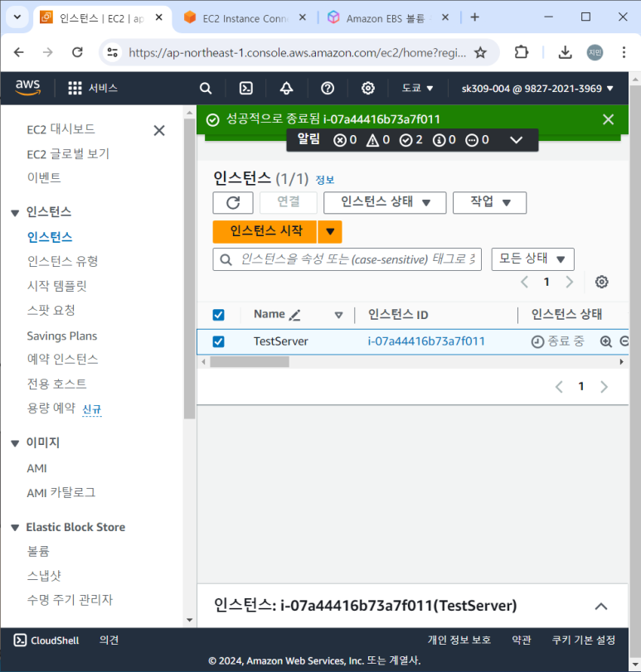Viewport: 641px width, 672px height.
Task: Open the launch instance split-button arrow
Action: coord(330,232)
